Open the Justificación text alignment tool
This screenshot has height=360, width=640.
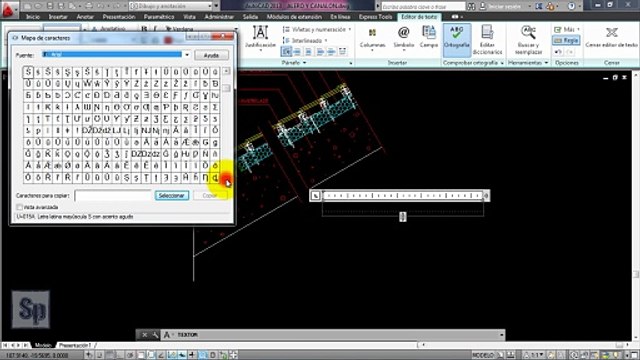pyautogui.click(x=260, y=37)
